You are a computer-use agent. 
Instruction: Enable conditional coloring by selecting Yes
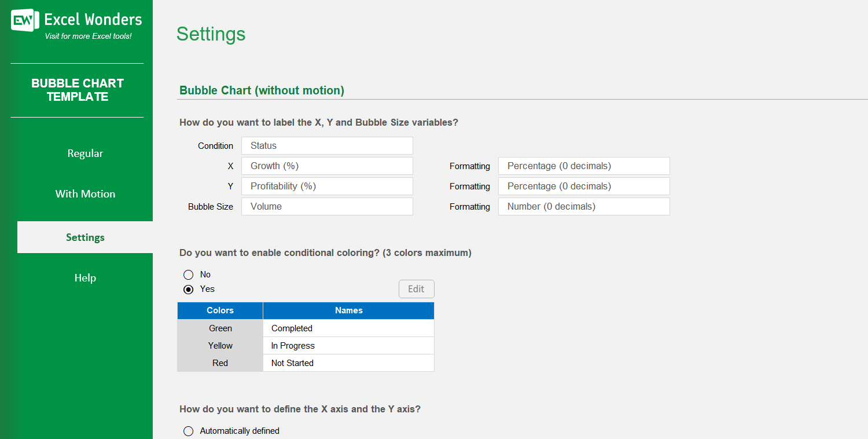pos(188,289)
